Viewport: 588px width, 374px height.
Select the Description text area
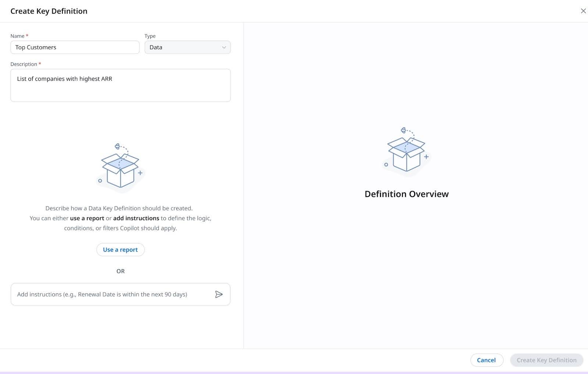[x=121, y=85]
